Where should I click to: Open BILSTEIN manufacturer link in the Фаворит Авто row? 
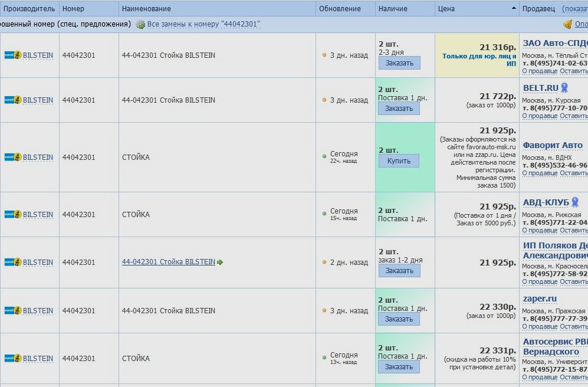pos(38,158)
